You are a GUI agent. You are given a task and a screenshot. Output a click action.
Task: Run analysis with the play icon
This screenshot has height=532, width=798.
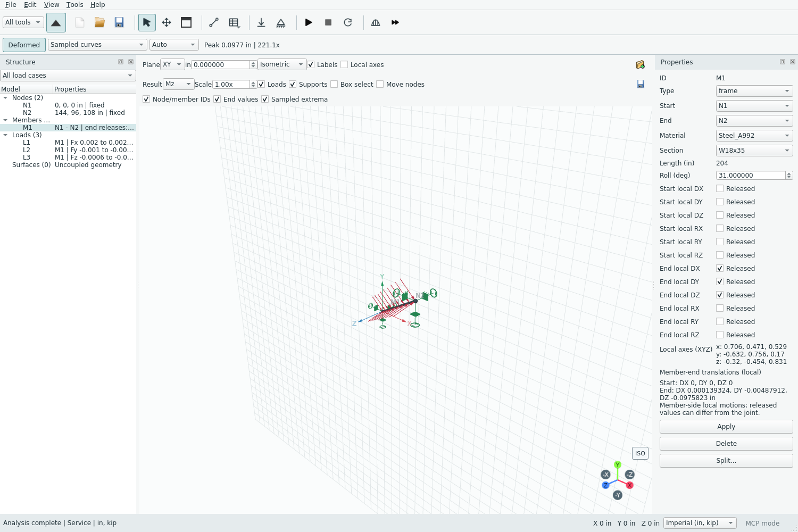tap(309, 22)
